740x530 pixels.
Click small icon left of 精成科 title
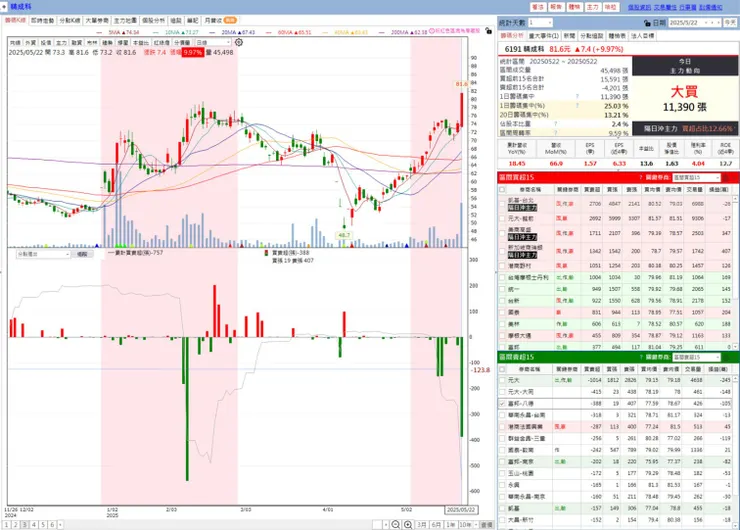pyautogui.click(x=4, y=7)
